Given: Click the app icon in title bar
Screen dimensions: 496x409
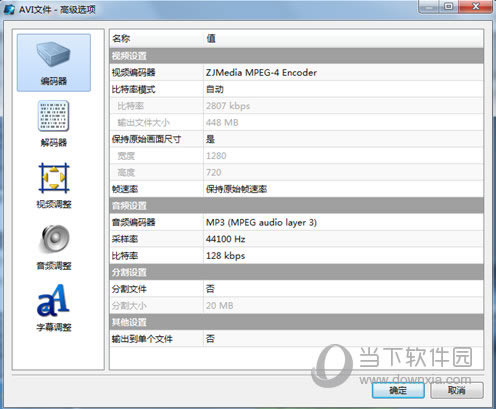Looking at the screenshot, I should [x=9, y=9].
